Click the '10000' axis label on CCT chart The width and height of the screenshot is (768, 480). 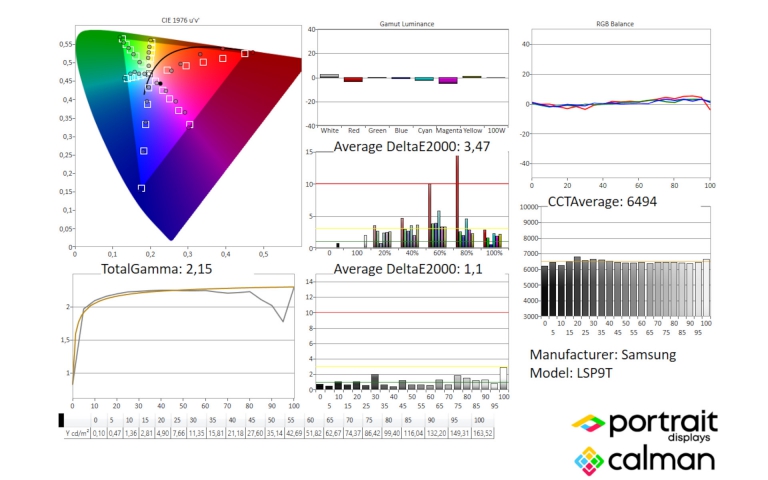[528, 207]
